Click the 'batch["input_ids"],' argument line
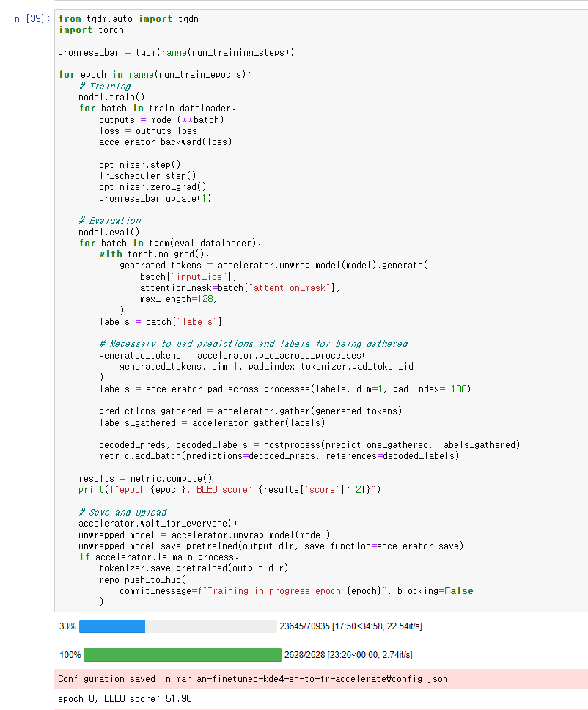 pos(188,277)
